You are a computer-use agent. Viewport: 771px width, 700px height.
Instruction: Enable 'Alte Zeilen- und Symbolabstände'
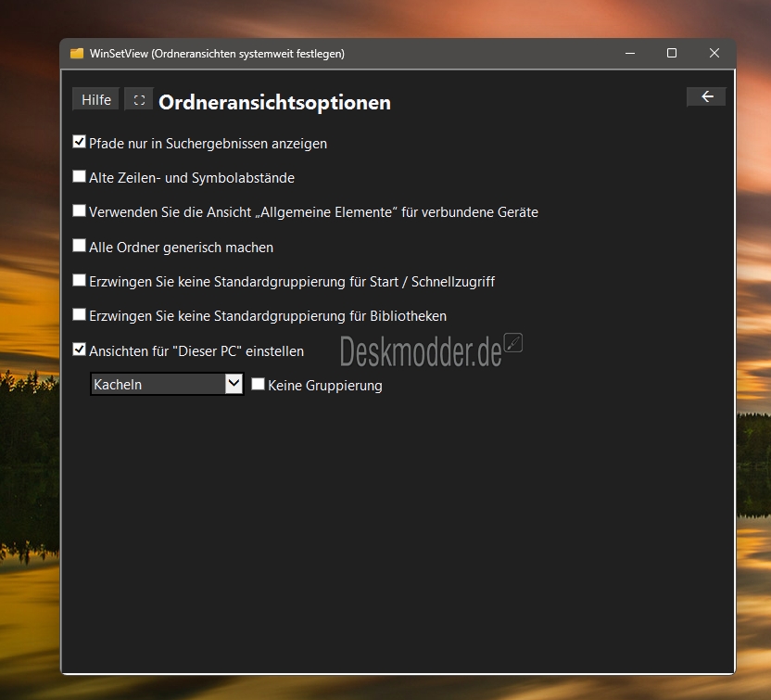click(79, 176)
